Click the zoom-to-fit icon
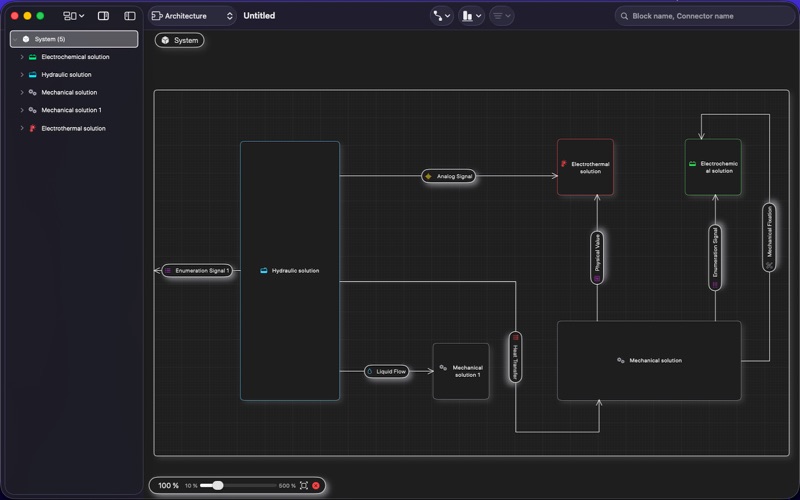Viewport: 800px width, 500px height. pos(304,485)
